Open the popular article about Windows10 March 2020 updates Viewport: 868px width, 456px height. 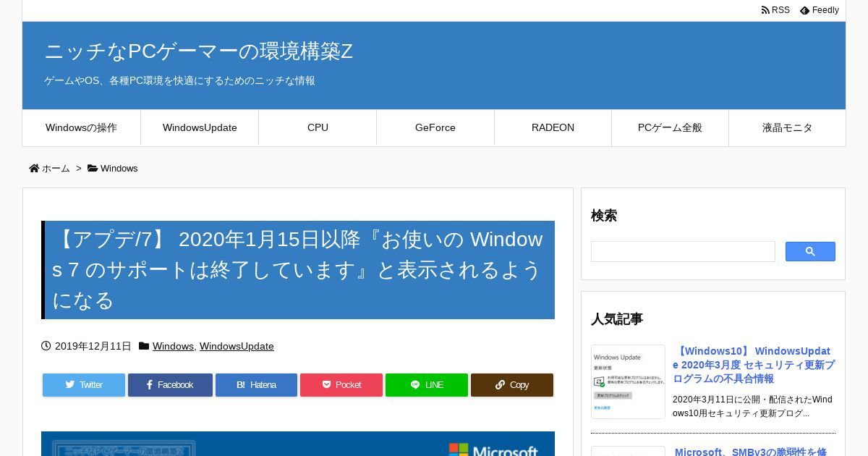pyautogui.click(x=754, y=365)
